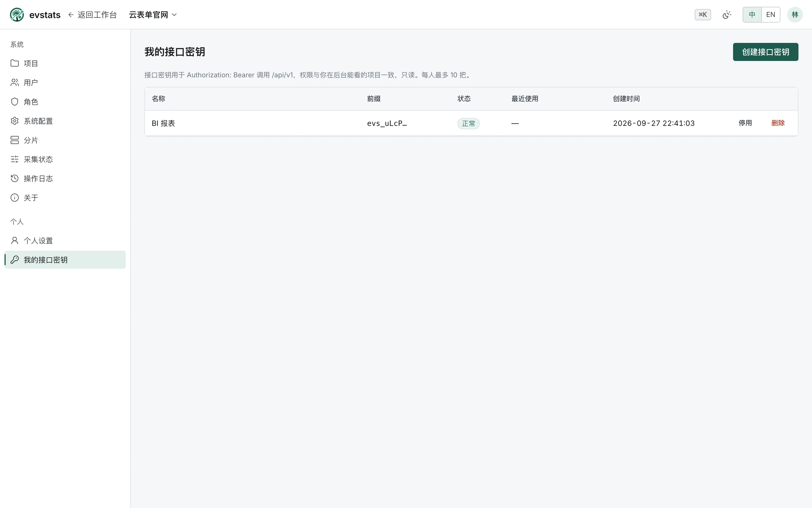Click the 2026-09-27 22:41:03 creation time
The height and width of the screenshot is (508, 812).
click(x=654, y=123)
